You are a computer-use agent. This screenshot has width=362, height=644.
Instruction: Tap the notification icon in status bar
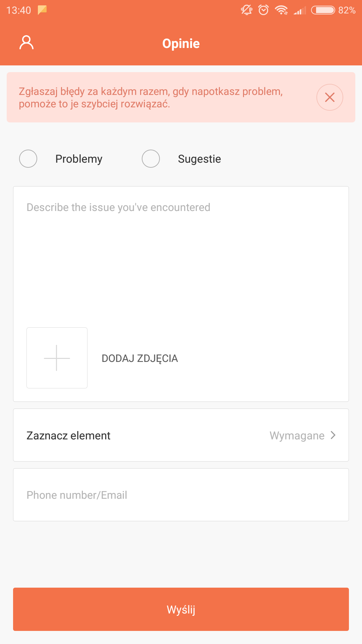(x=42, y=10)
